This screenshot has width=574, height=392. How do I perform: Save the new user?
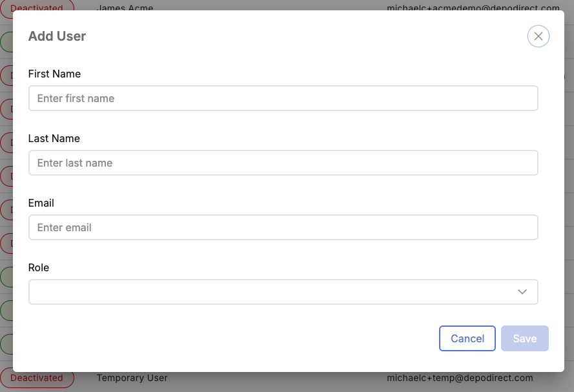(x=524, y=338)
